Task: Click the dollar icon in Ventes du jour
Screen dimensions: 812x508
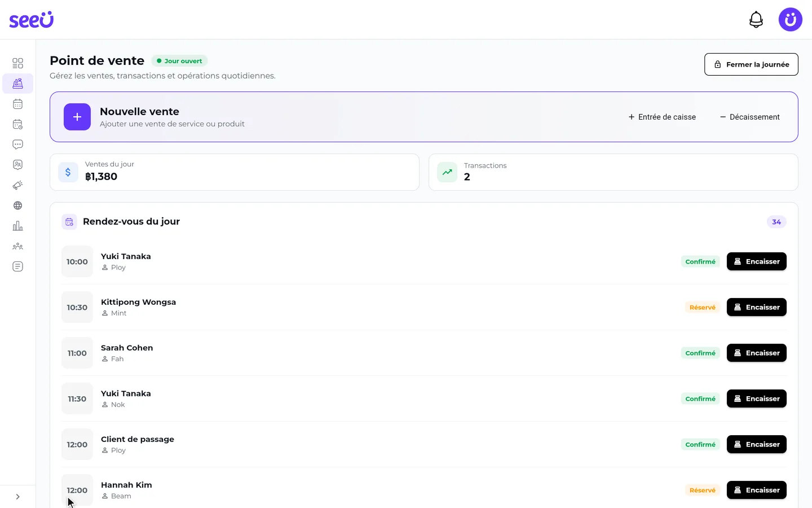Action: [68, 172]
